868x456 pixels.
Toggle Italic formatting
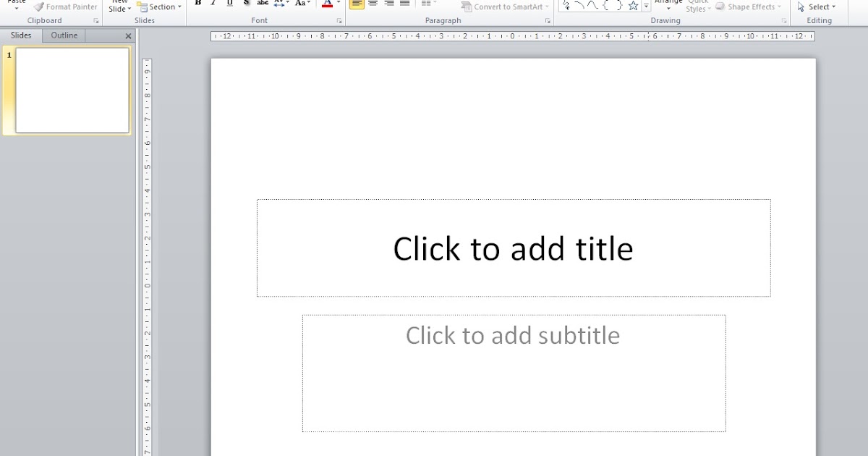(213, 3)
